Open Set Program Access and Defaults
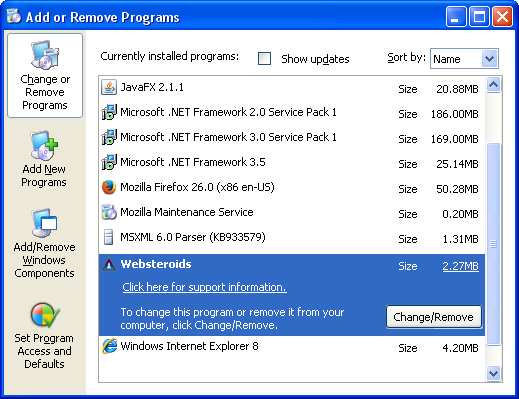Viewport: 519px width, 399px height. pos(44,336)
